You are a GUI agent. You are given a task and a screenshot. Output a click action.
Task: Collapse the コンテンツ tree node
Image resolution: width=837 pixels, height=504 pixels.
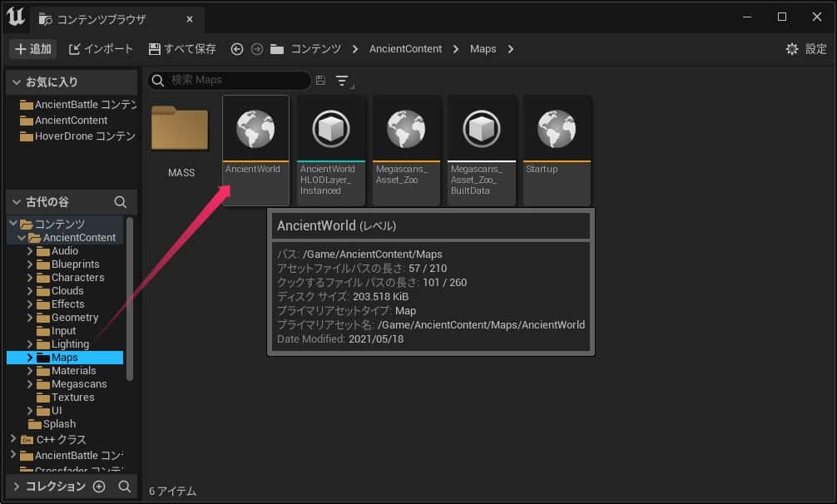click(x=13, y=224)
